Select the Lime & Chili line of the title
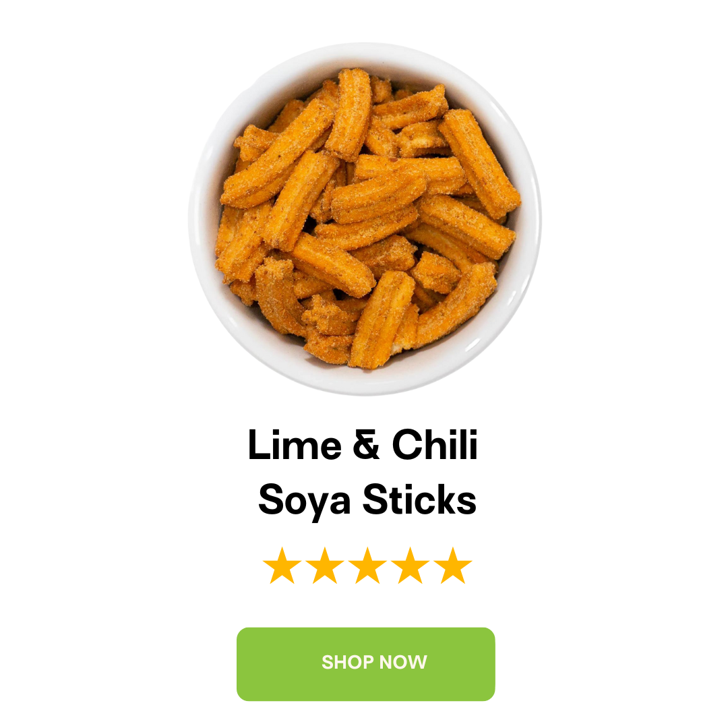728x728 pixels. pos(363,444)
